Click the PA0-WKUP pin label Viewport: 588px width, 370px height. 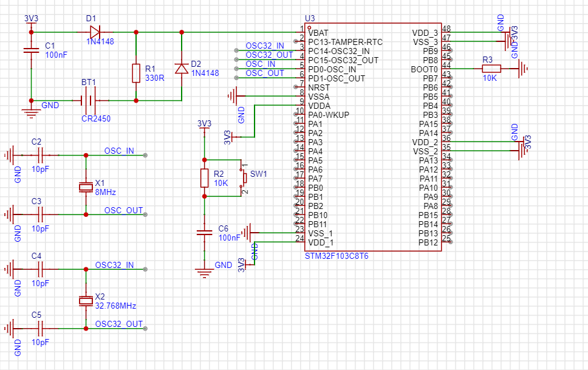click(x=329, y=115)
